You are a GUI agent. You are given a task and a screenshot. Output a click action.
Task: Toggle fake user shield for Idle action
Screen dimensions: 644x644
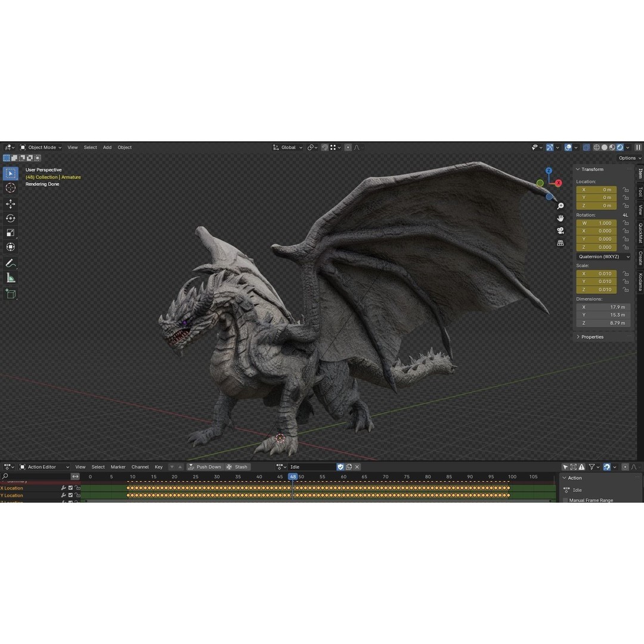(340, 467)
